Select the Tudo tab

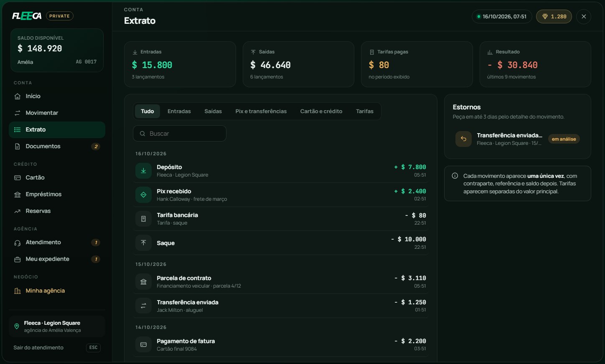click(x=147, y=111)
